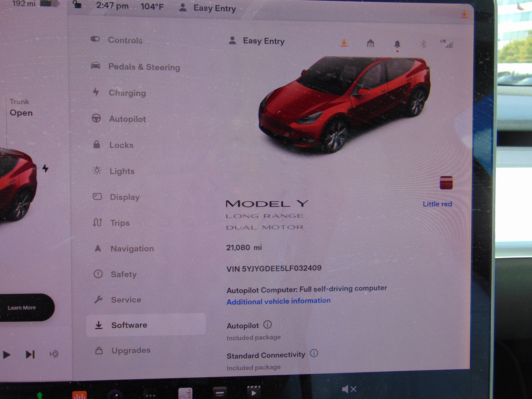Open the dashcam camera icon in bottom bar
Image resolution: width=532 pixels, height=399 pixels.
tap(116, 395)
